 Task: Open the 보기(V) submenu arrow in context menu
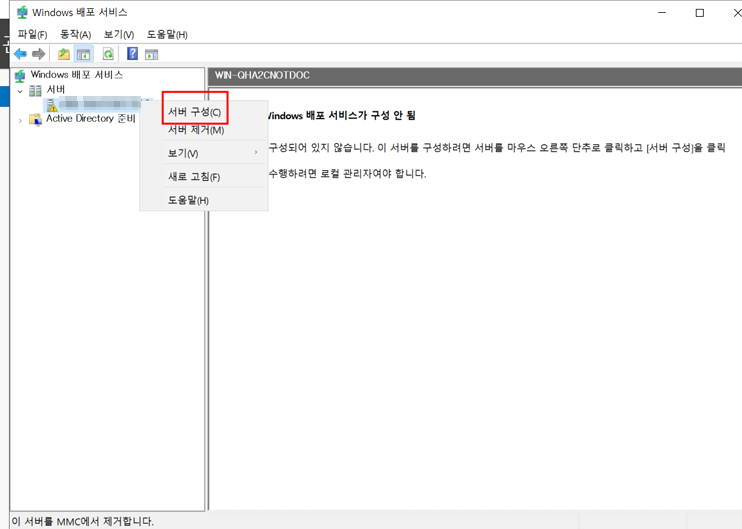click(x=256, y=152)
